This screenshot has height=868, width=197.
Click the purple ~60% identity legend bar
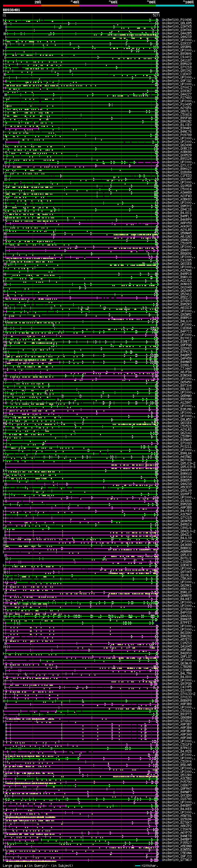click(99, 6)
